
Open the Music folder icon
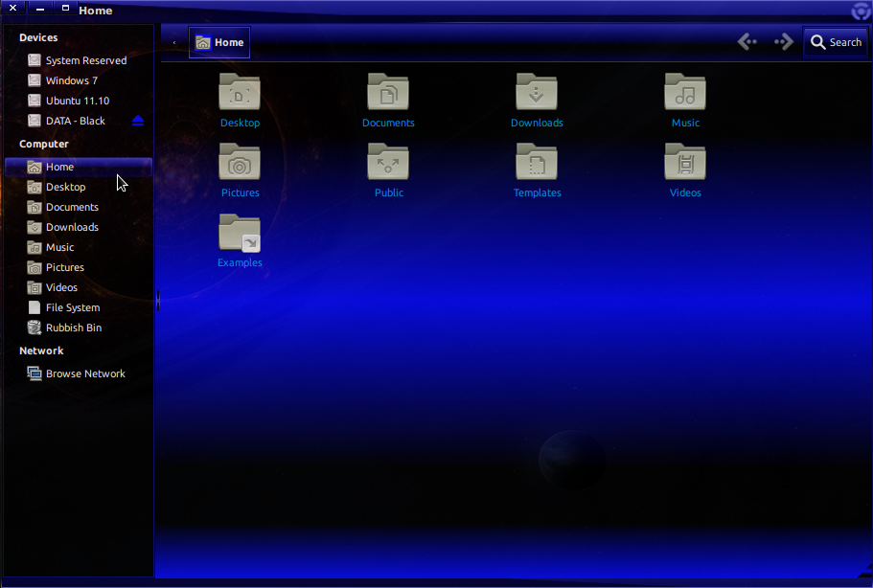point(685,92)
